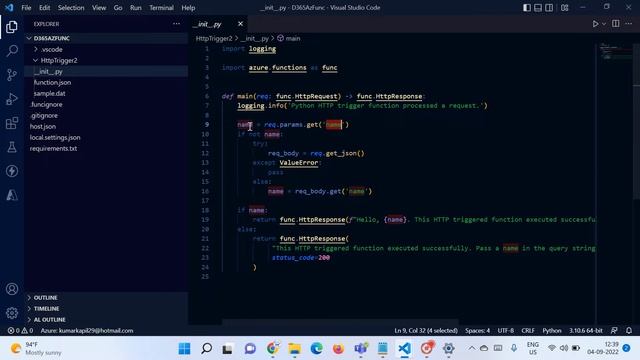This screenshot has height=360, width=640.
Task: Open the Accounts menu icon
Action: (x=12, y=289)
